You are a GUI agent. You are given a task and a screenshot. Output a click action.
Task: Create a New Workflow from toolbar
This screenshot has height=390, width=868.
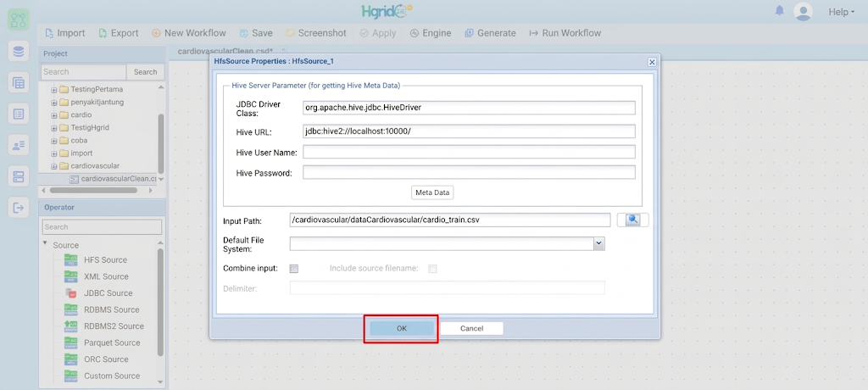[189, 33]
